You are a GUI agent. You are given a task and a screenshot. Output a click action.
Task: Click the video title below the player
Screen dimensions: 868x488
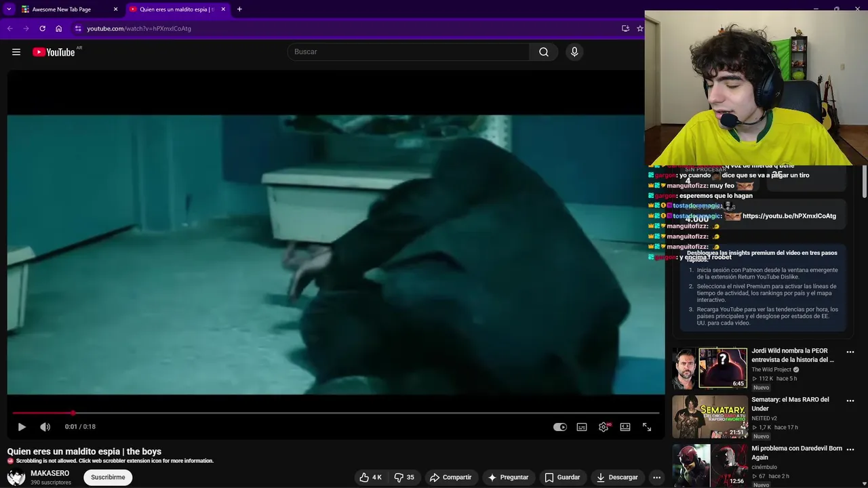(x=84, y=451)
